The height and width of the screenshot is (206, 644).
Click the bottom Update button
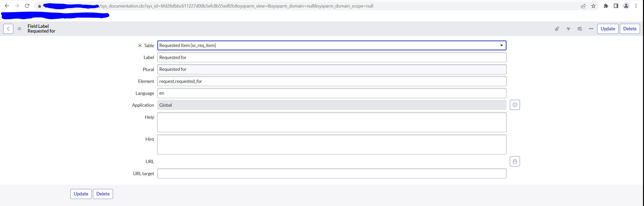[x=81, y=194]
